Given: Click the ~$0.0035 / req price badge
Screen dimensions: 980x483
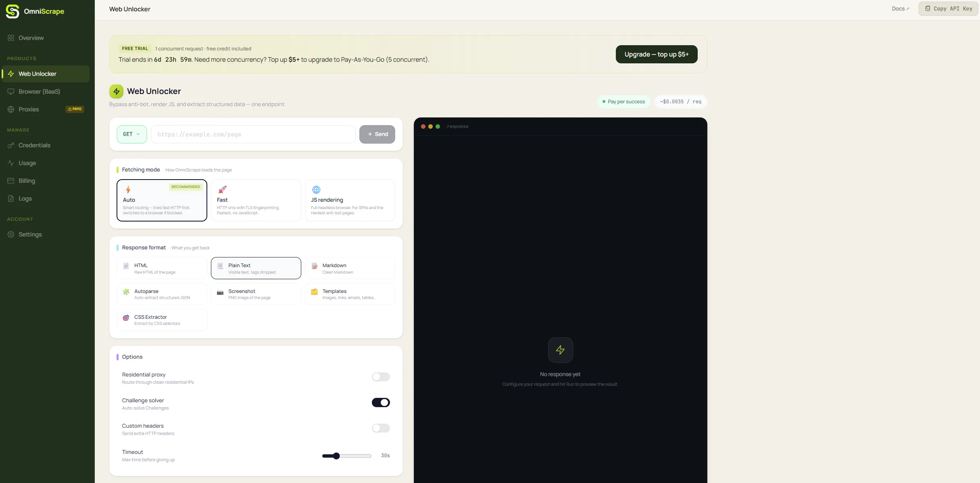Looking at the screenshot, I should tap(680, 102).
